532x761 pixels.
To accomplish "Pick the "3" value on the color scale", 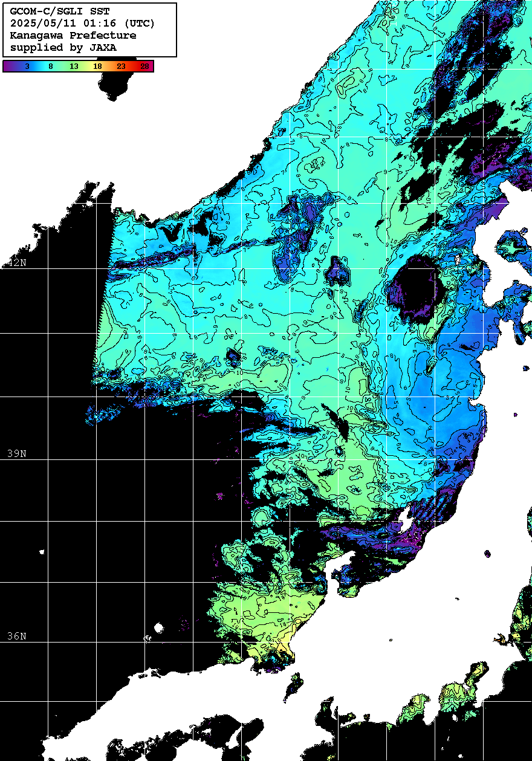I will pyautogui.click(x=27, y=66).
